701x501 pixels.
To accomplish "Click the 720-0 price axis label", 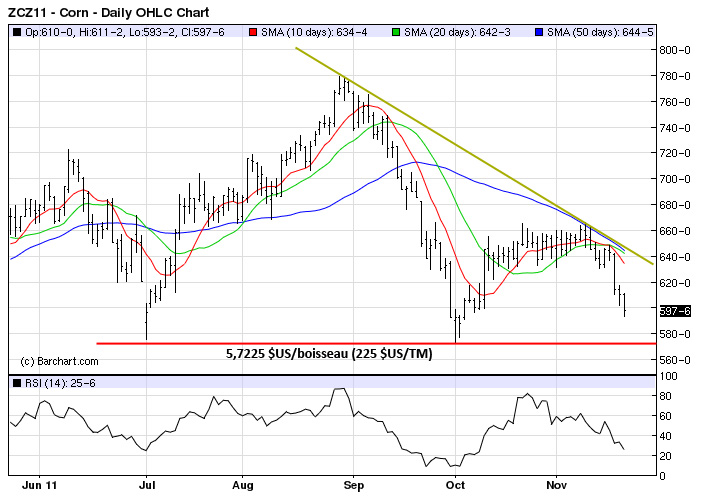I will click(x=675, y=153).
